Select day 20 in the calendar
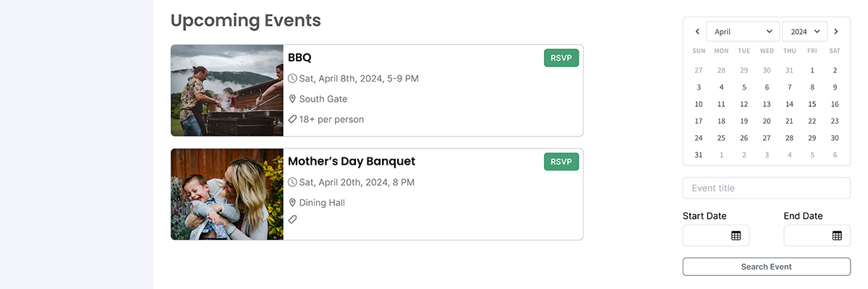 767,121
